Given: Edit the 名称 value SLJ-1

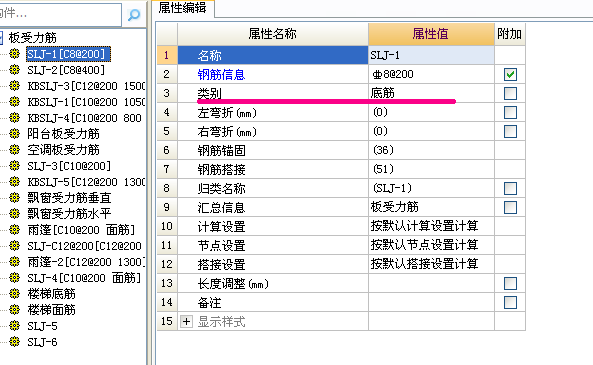Looking at the screenshot, I should (x=431, y=55).
